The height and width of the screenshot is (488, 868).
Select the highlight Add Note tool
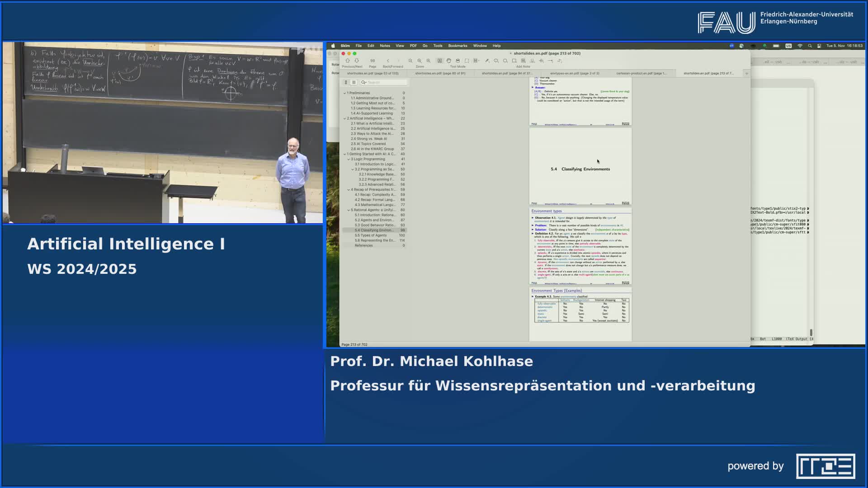pyautogui.click(x=523, y=60)
